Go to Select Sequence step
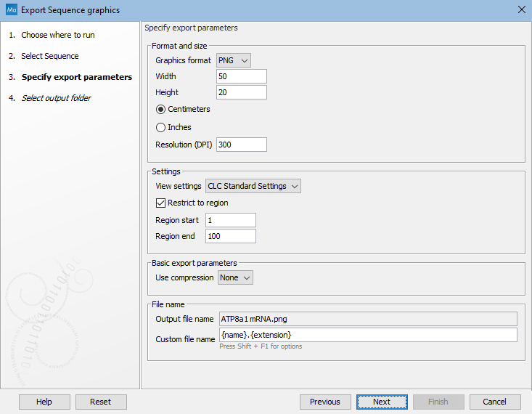Image resolution: width=532 pixels, height=414 pixels. pos(49,56)
